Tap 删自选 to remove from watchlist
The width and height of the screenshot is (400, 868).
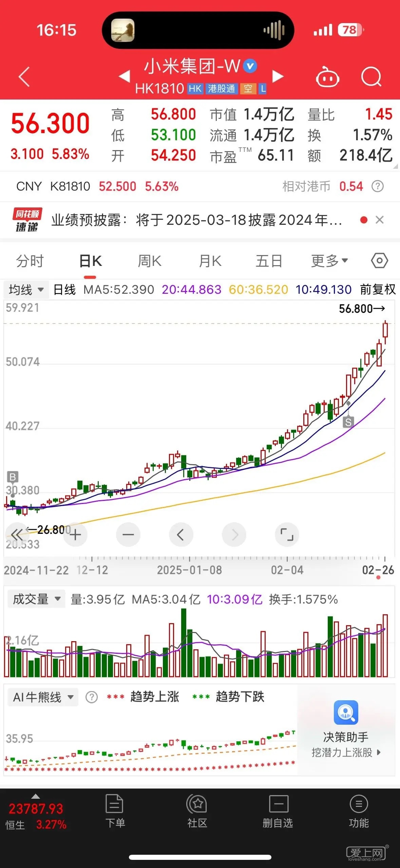point(278,812)
